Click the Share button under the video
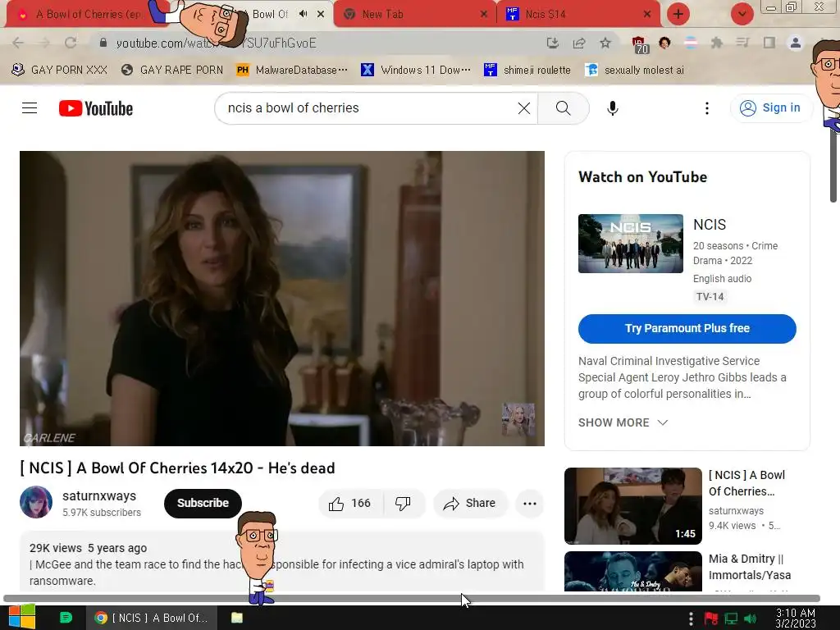The height and width of the screenshot is (630, 840). point(470,503)
